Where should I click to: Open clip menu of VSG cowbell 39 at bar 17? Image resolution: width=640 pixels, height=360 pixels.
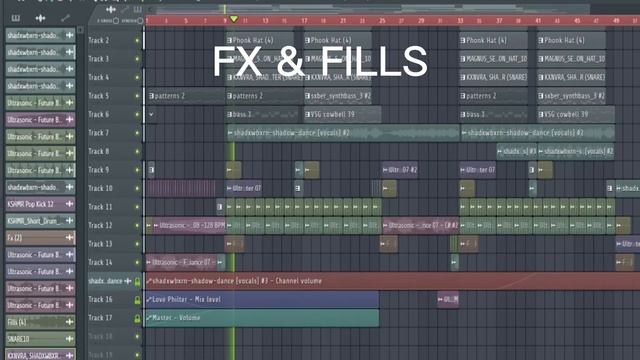click(307, 115)
